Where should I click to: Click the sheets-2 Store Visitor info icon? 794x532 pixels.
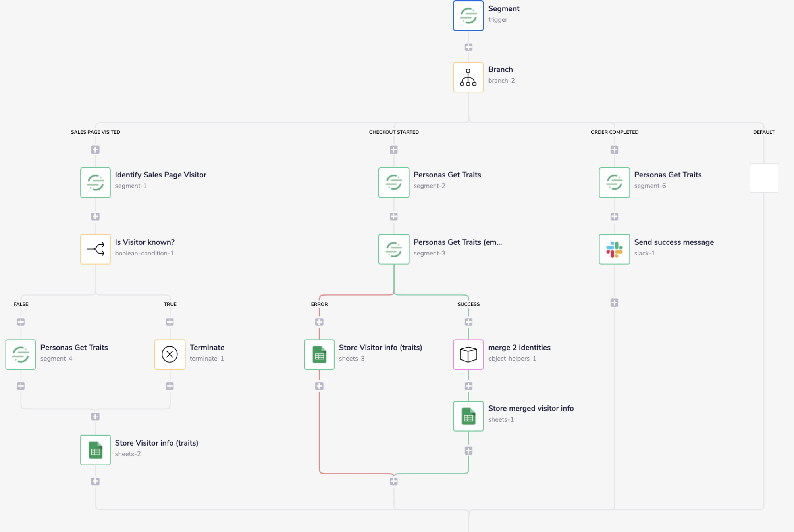coord(95,450)
